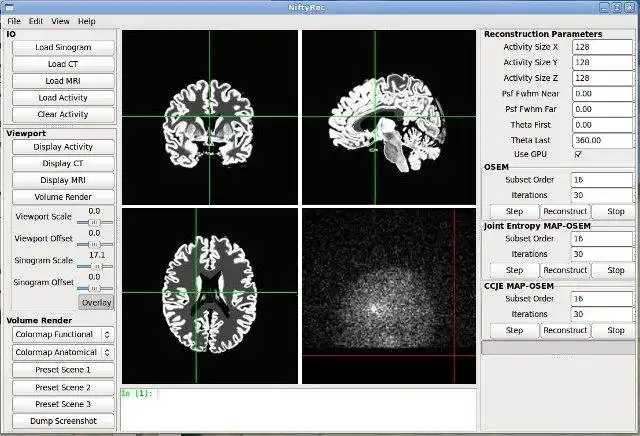Open Colormap Anatomical dropdown
640x436 pixels.
63,352
